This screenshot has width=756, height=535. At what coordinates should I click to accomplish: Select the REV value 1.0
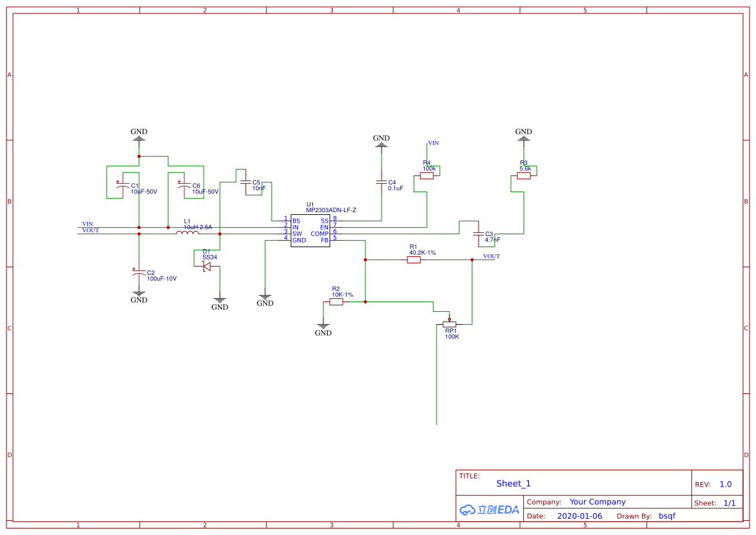coord(726,485)
